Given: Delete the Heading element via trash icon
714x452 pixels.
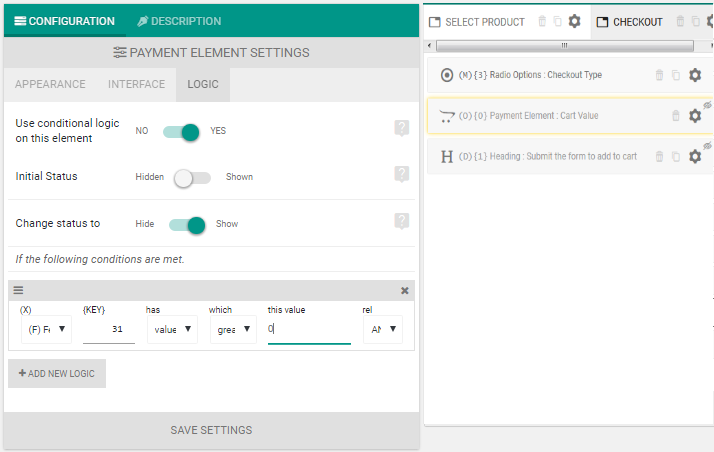Looking at the screenshot, I should 659,157.
